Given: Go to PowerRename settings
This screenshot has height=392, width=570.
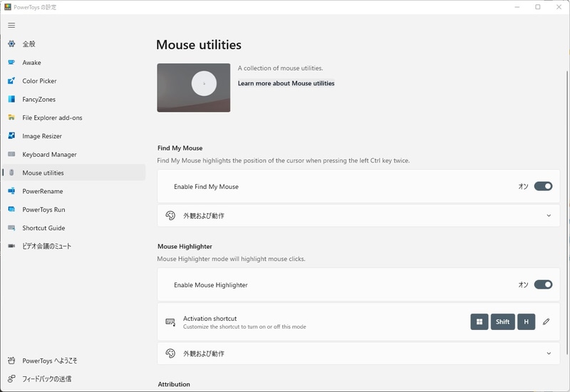Looking at the screenshot, I should pos(74,191).
